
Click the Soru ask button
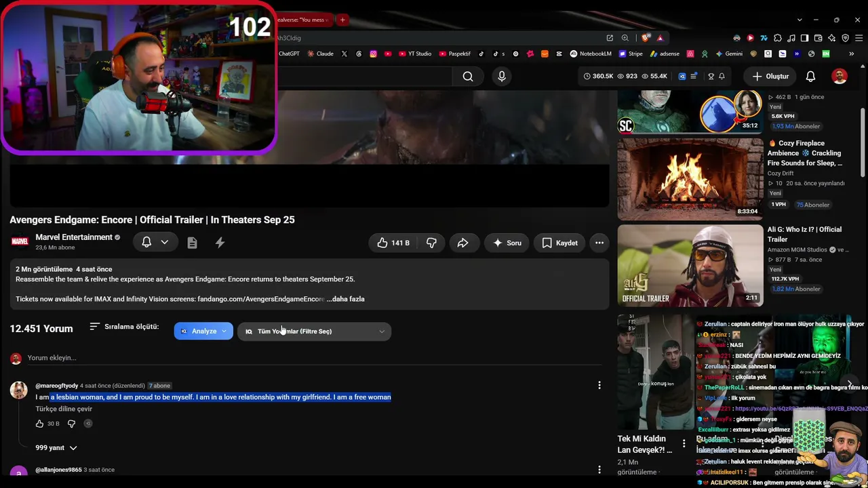pyautogui.click(x=507, y=243)
